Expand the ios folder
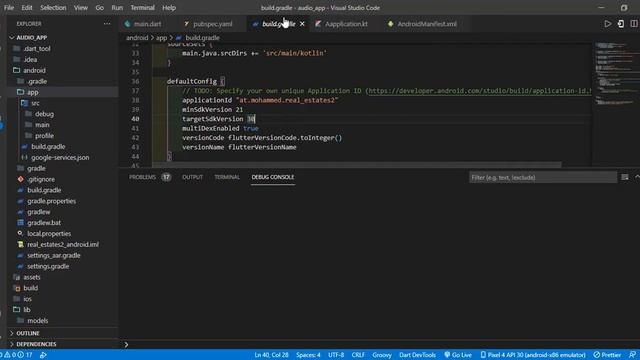This screenshot has height=360, width=640. (27, 299)
